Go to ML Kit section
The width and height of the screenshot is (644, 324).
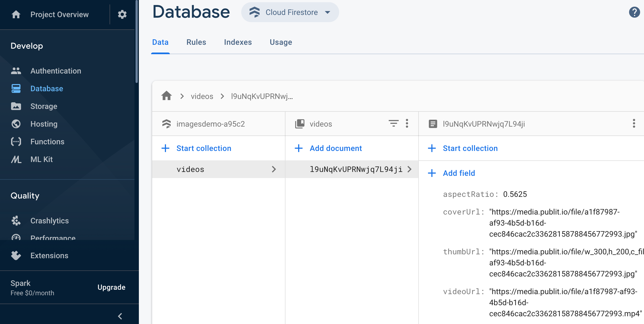click(41, 159)
